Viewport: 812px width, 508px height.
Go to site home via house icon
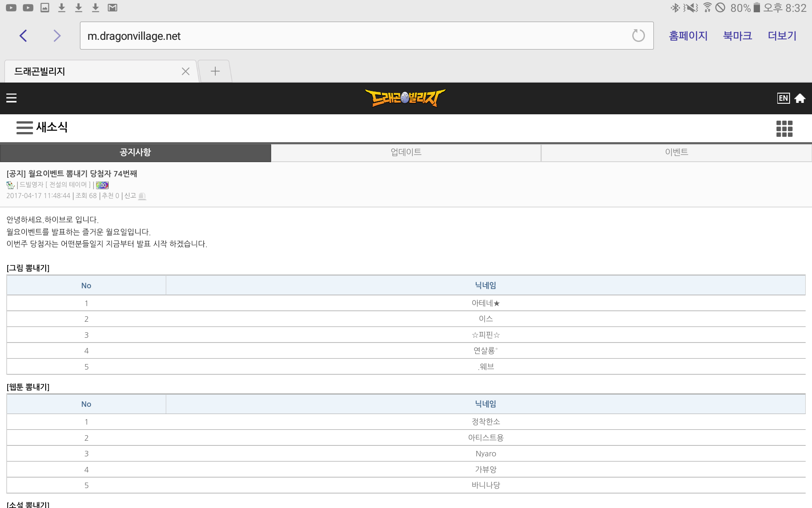click(800, 98)
